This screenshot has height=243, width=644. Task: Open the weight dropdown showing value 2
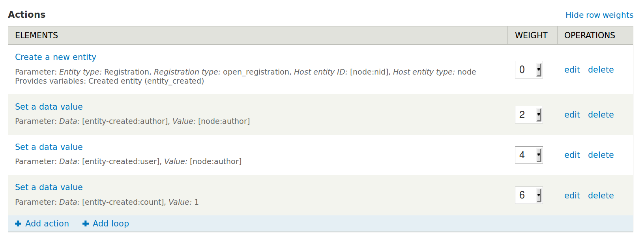(529, 115)
